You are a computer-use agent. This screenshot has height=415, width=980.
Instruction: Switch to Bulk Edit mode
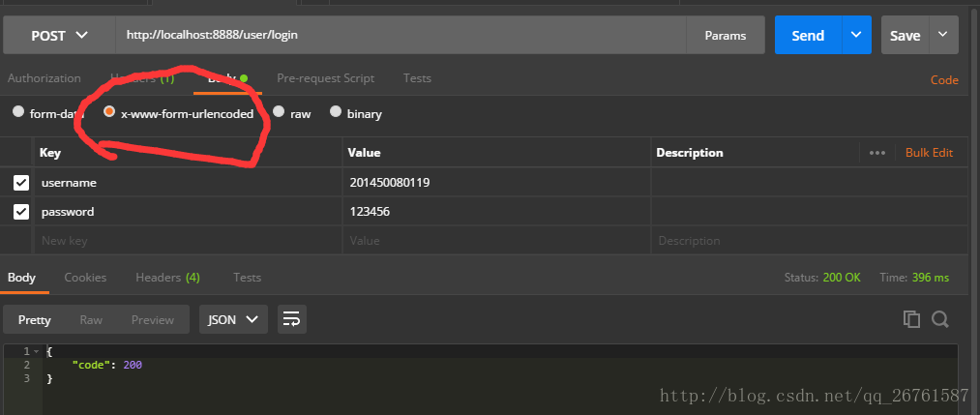(929, 153)
